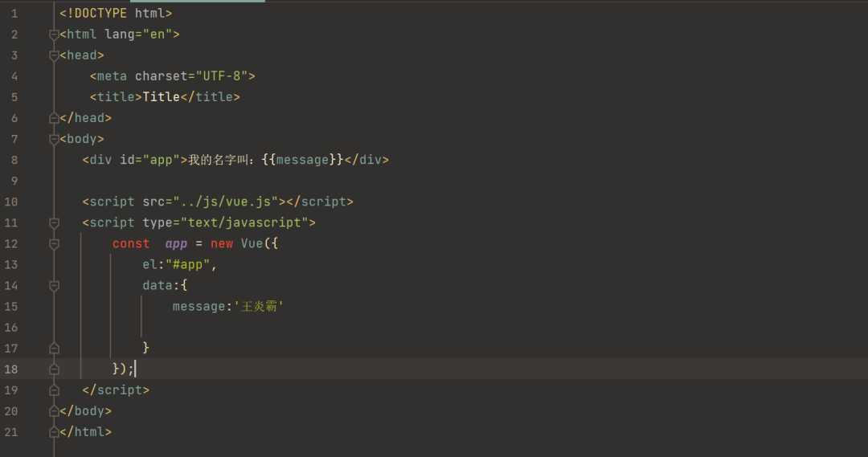Viewport: 868px width, 457px height.
Task: Click the data property on line 14
Action: [158, 285]
